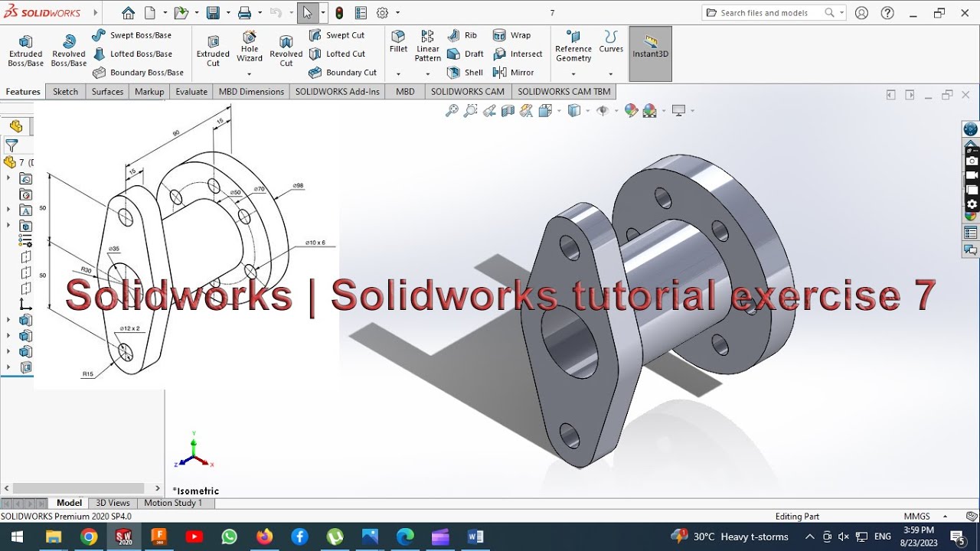Open the Hole Wizard
The image size is (980, 551).
[x=250, y=46]
